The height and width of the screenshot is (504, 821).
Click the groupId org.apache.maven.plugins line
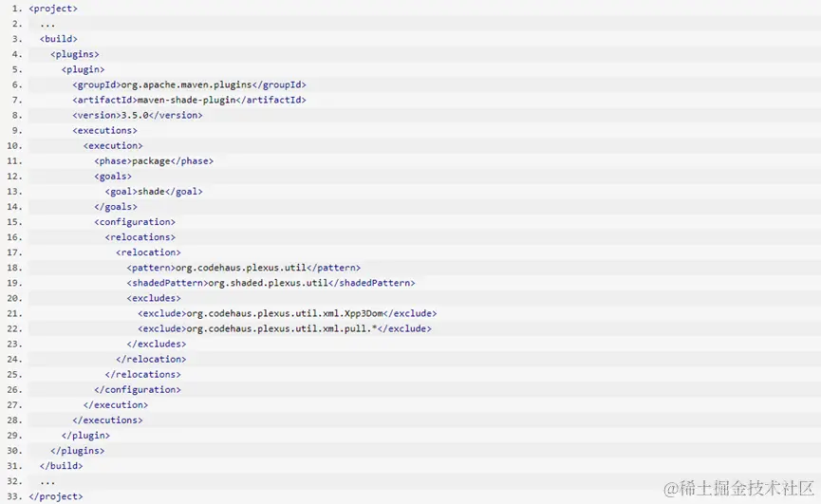point(189,84)
